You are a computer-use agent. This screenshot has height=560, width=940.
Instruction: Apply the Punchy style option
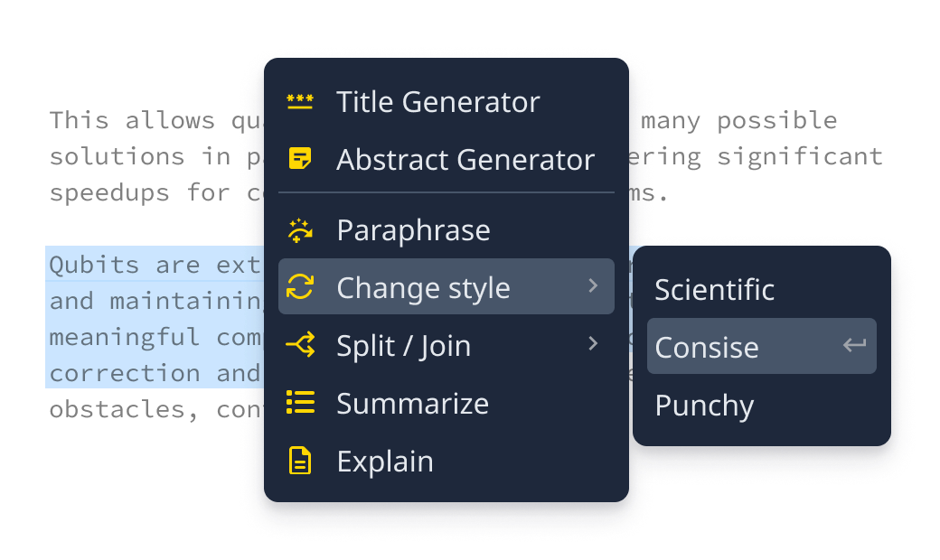pos(704,406)
